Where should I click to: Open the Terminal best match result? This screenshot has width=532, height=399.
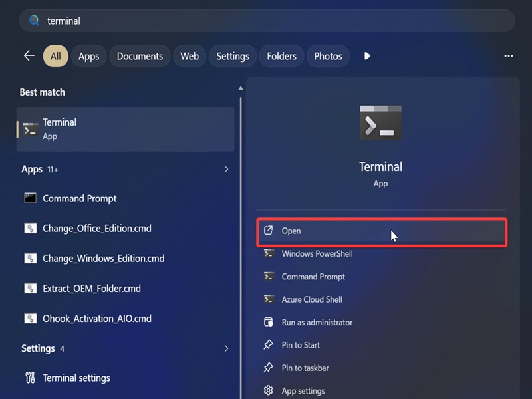pyautogui.click(x=125, y=129)
